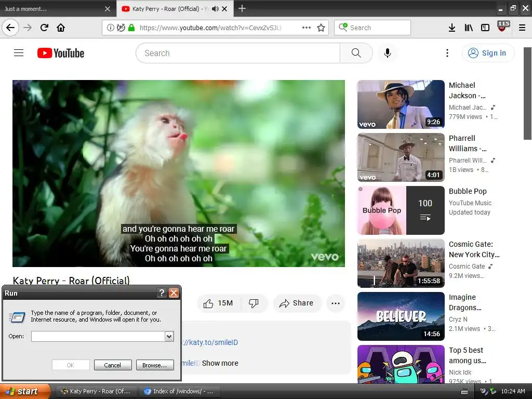
Task: Click the Roar video player
Action: (179, 174)
